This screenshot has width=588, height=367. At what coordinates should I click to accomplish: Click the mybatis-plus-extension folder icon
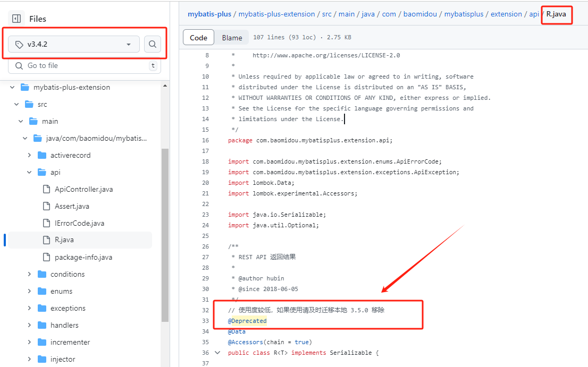(25, 87)
